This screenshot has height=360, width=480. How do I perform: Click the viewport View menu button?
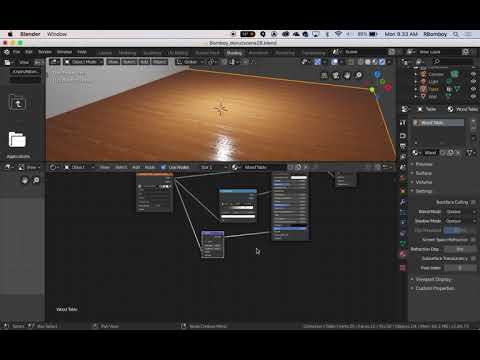tap(113, 62)
